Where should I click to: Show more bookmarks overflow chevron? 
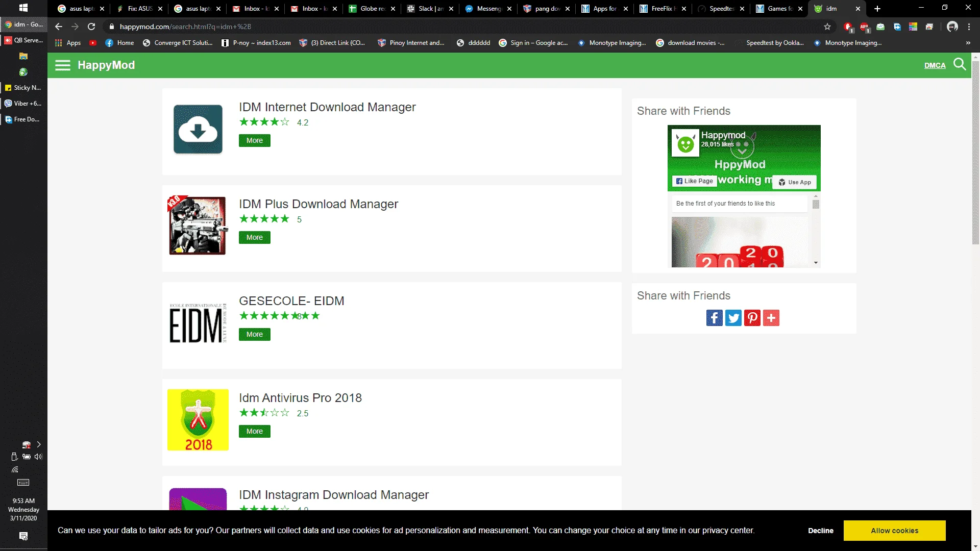click(x=968, y=43)
